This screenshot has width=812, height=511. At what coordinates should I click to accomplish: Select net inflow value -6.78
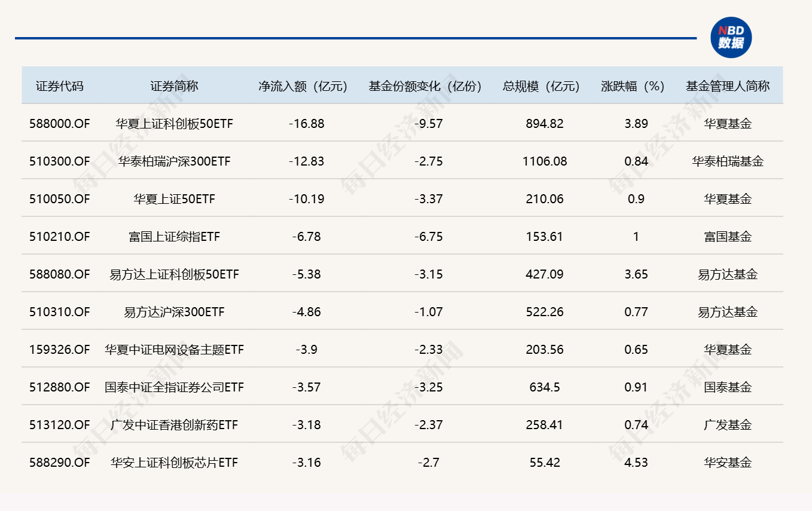307,237
